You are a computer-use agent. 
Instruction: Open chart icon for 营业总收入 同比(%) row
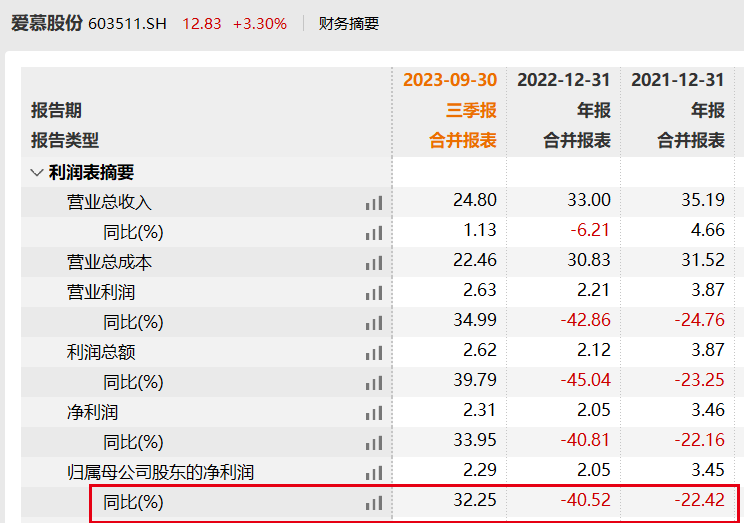point(374,233)
